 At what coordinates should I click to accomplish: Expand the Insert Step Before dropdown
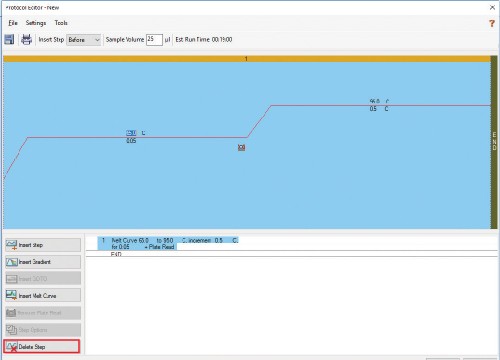coord(84,40)
